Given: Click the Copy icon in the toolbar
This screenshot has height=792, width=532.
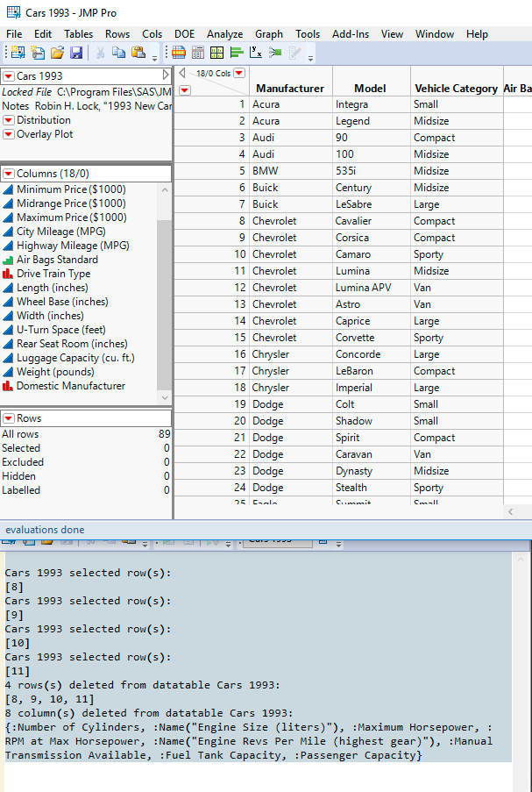Looking at the screenshot, I should 119,53.
